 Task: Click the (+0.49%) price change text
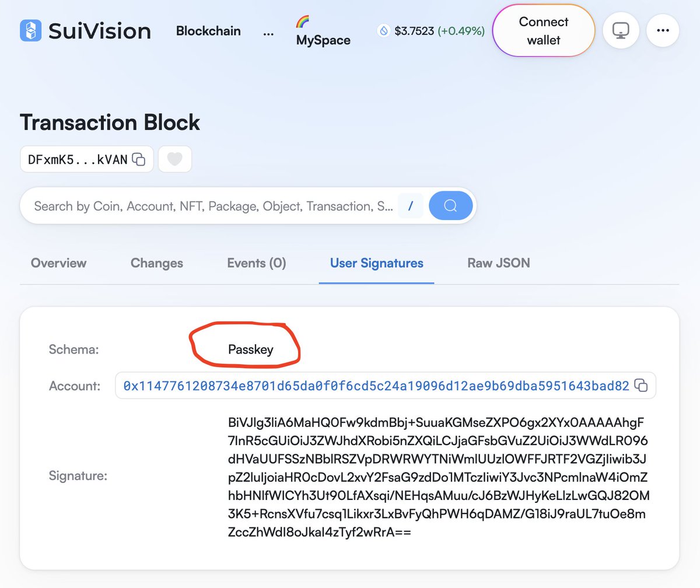[x=461, y=31]
